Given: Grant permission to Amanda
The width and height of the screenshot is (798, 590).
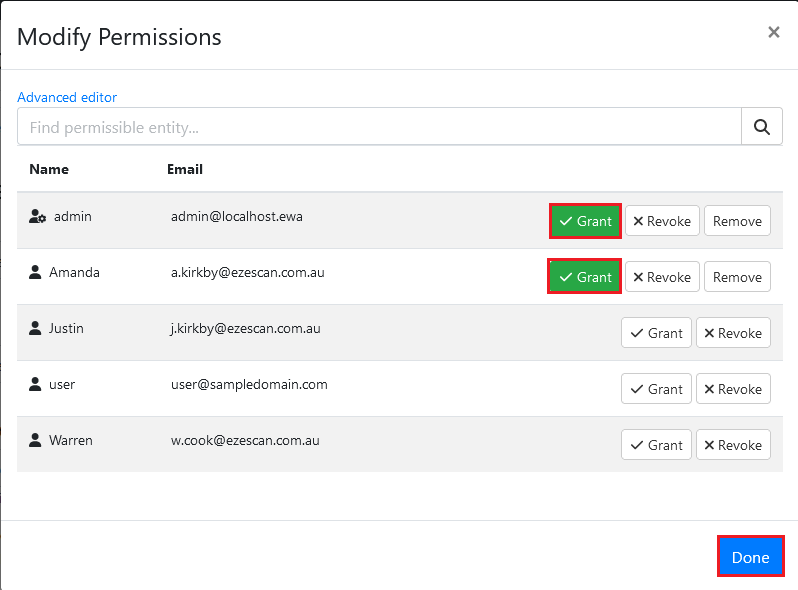Looking at the screenshot, I should (x=585, y=277).
